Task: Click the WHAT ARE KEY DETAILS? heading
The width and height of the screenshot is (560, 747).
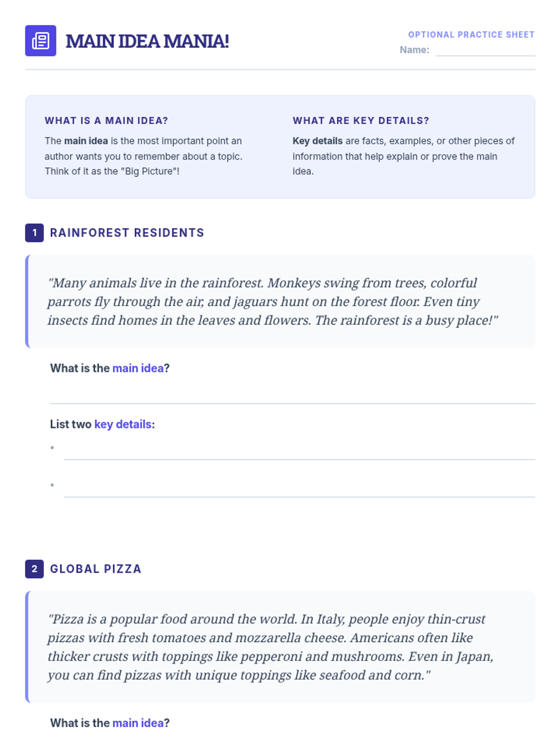Action: coord(361,120)
